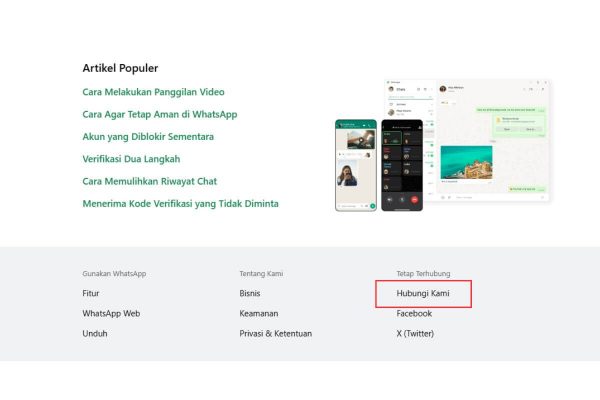Viewport: 600px width, 400px height.
Task: Click the Hubungi Kami link
Action: pyautogui.click(x=423, y=293)
